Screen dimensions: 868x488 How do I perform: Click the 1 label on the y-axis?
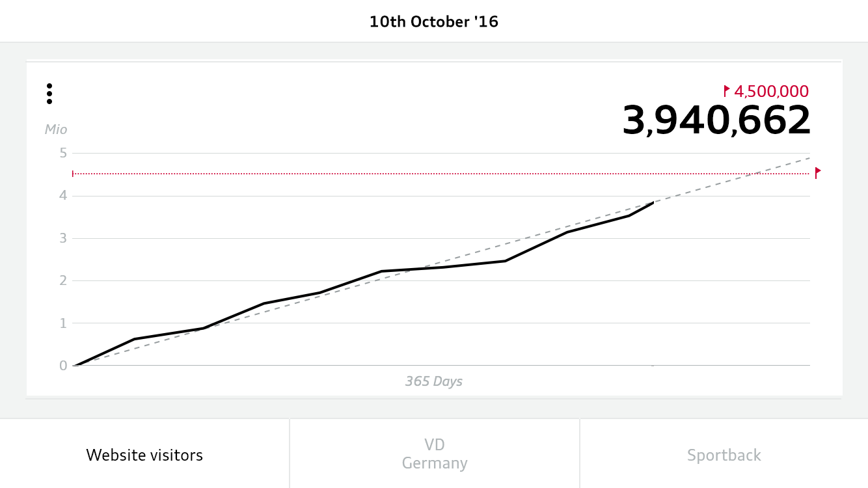tap(63, 323)
